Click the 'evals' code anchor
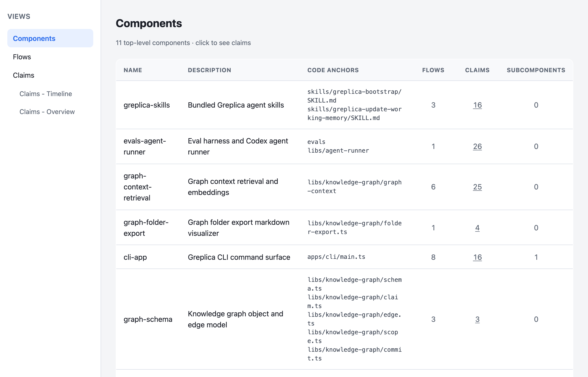 [316, 142]
